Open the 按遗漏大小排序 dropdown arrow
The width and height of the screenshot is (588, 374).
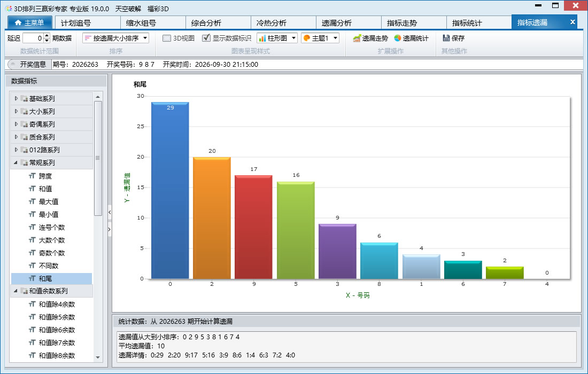[145, 38]
